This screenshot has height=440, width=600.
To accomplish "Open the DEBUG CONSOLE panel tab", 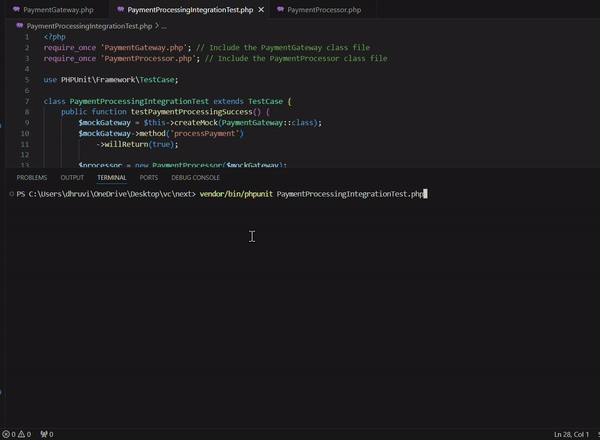I will [195, 177].
